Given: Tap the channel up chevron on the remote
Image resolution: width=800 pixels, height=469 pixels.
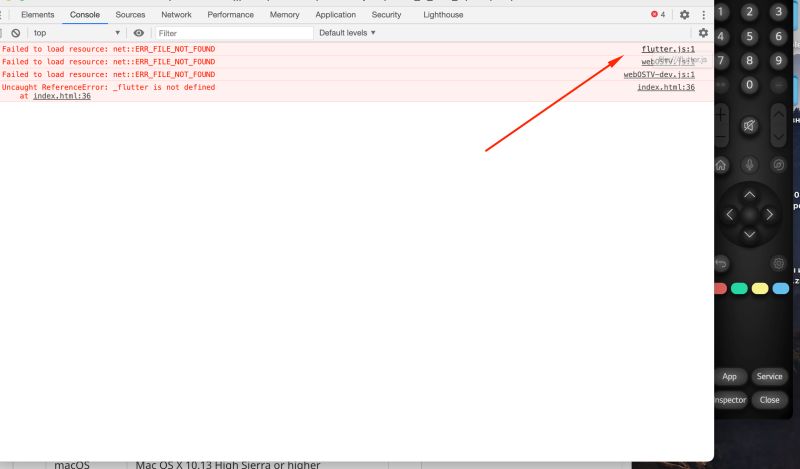Looking at the screenshot, I should (778, 114).
